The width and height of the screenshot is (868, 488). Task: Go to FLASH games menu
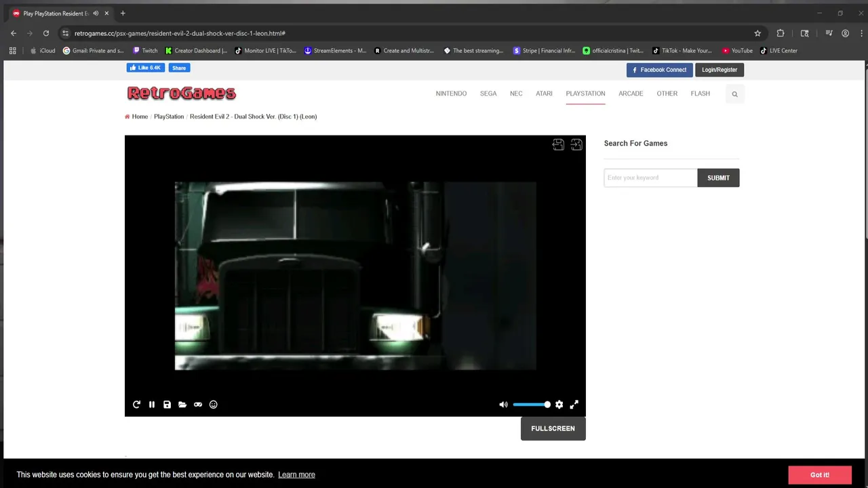(x=700, y=94)
